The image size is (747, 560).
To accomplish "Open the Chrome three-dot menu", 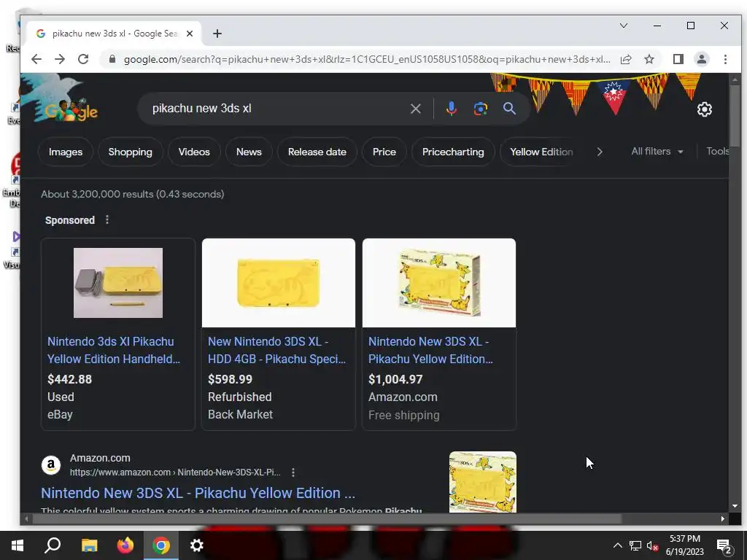I will (x=725, y=59).
